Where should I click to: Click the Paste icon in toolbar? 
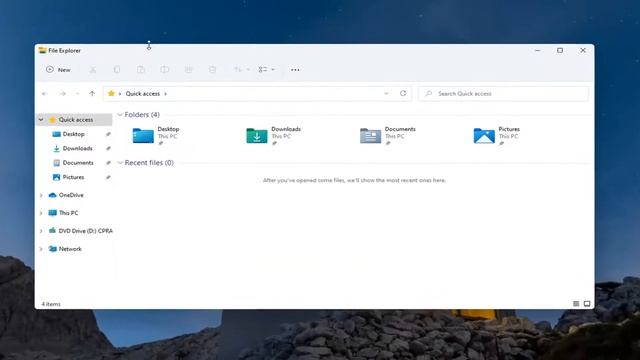click(141, 70)
